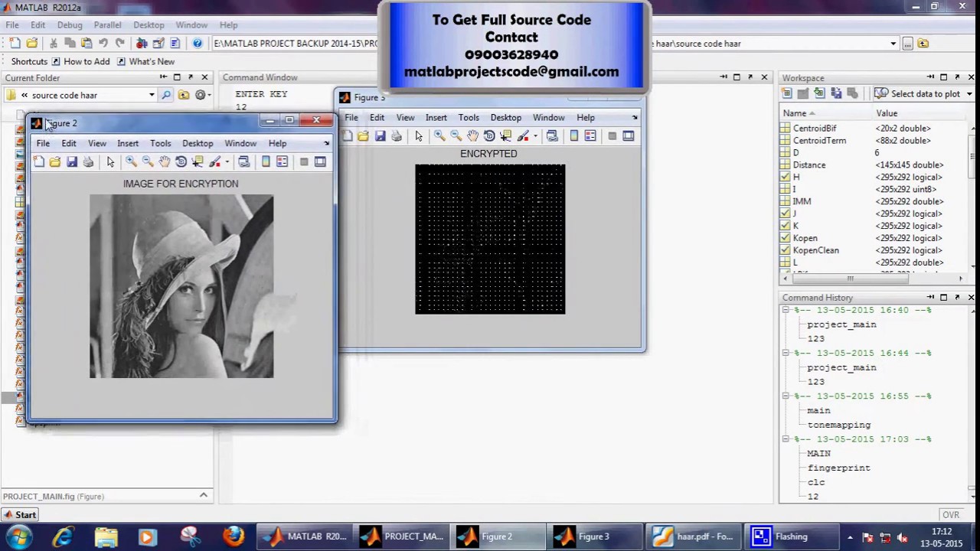Go up one folder level icon
Image resolution: width=980 pixels, height=551 pixels.
click(x=184, y=95)
